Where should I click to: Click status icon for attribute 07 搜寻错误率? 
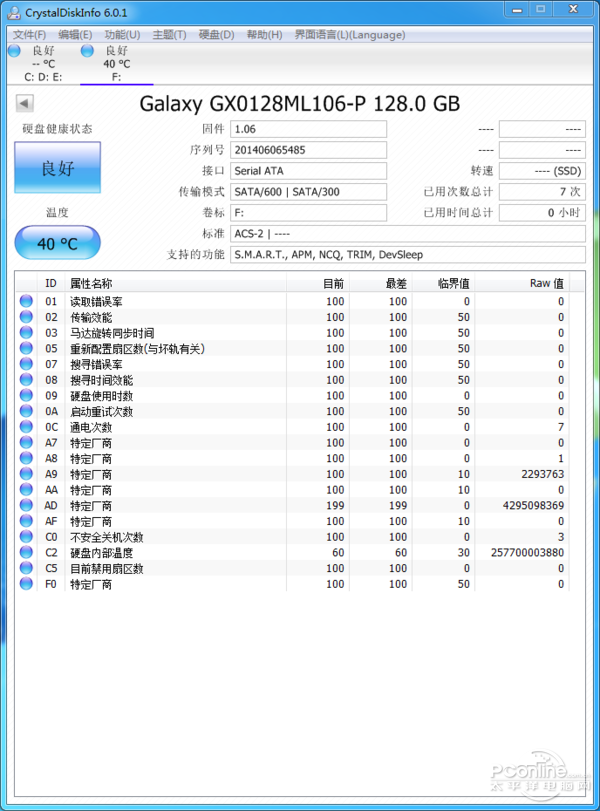pyautogui.click(x=26, y=364)
